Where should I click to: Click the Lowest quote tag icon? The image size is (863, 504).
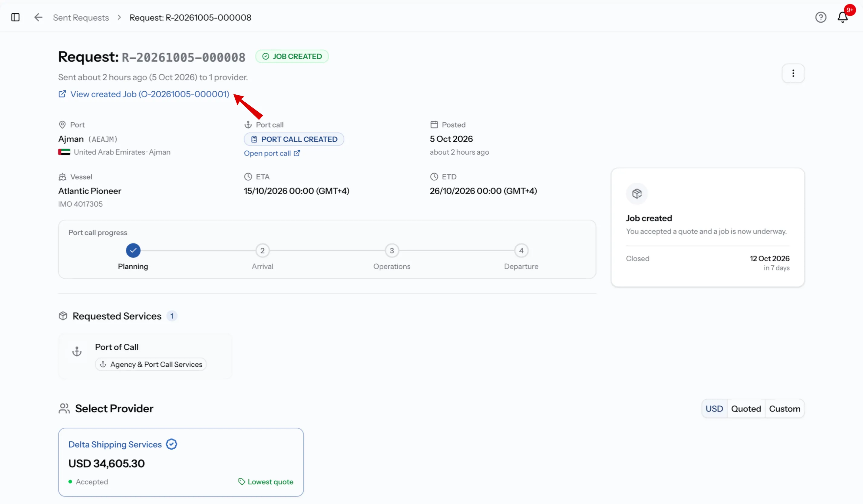tap(241, 481)
